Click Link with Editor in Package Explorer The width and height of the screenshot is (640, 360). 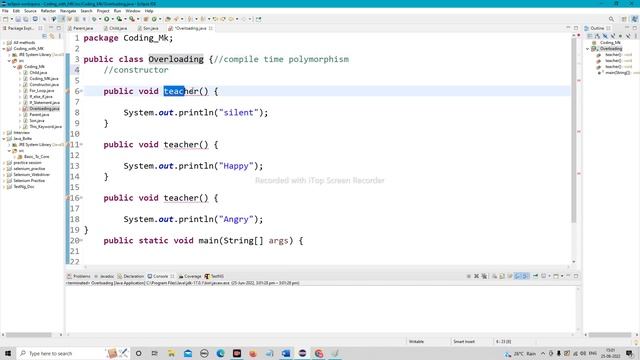point(52,36)
